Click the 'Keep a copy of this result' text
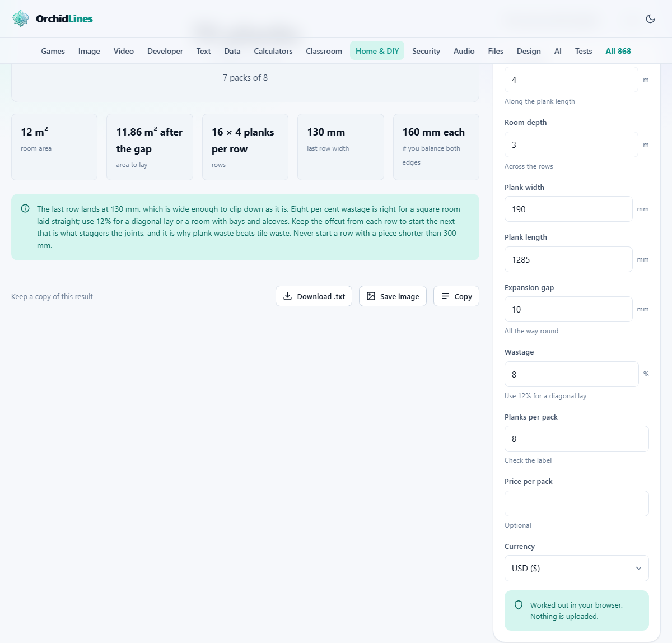This screenshot has width=672, height=643. (52, 296)
